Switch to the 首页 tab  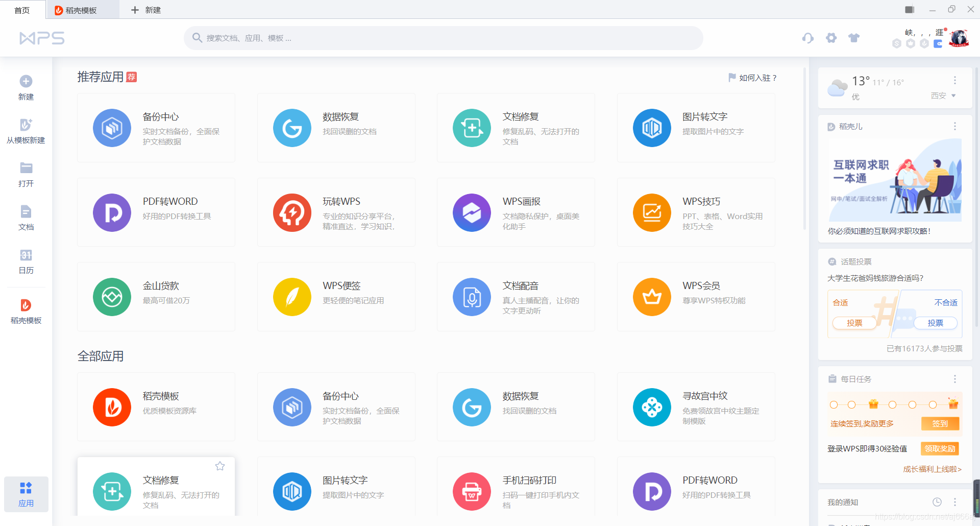click(21, 10)
